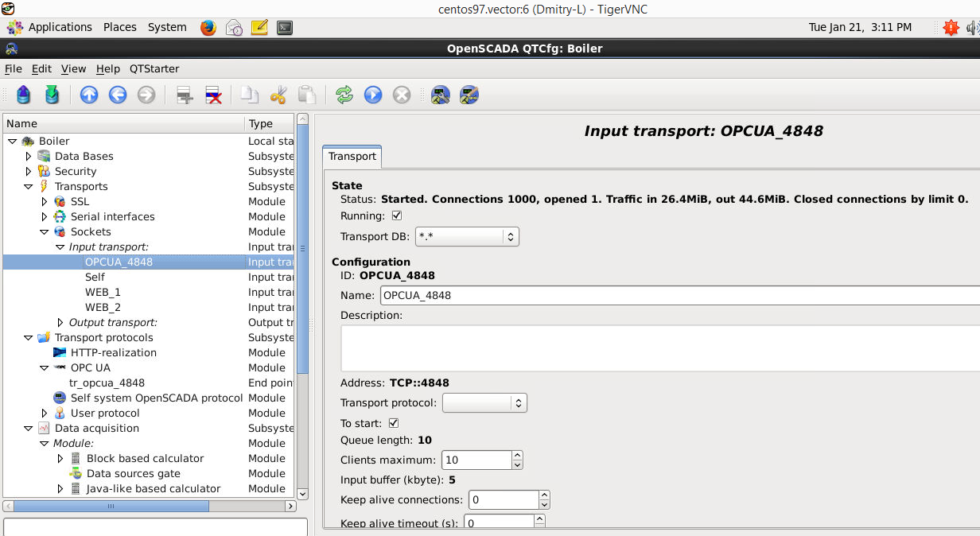The width and height of the screenshot is (980, 536).
Task: Click the save to database toolbar icon
Action: point(52,95)
